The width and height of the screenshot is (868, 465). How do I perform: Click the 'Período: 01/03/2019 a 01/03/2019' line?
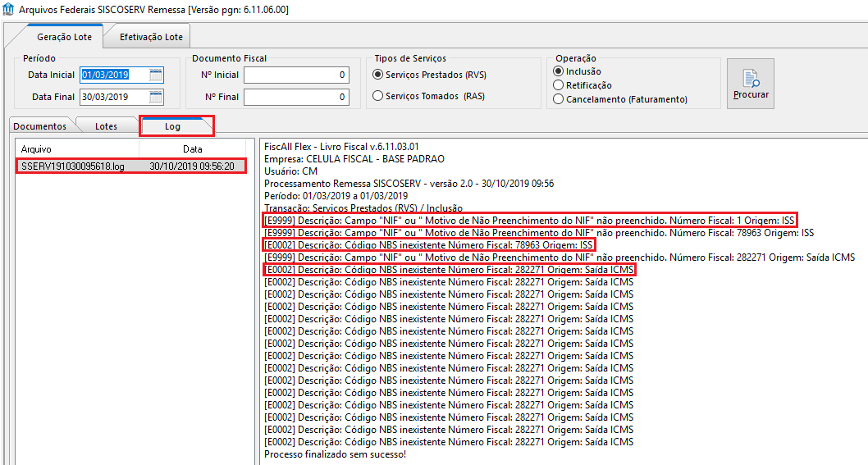pyautogui.click(x=336, y=196)
